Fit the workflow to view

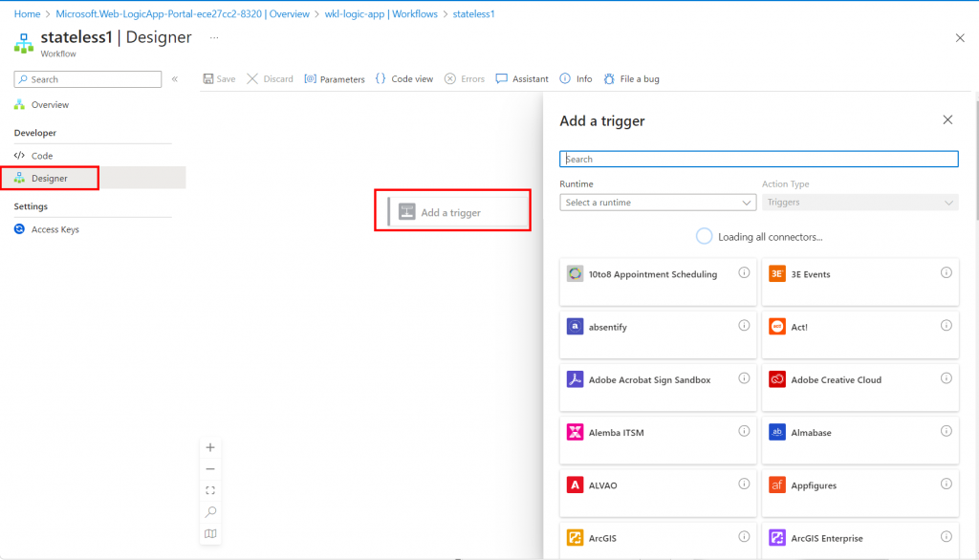pyautogui.click(x=210, y=490)
